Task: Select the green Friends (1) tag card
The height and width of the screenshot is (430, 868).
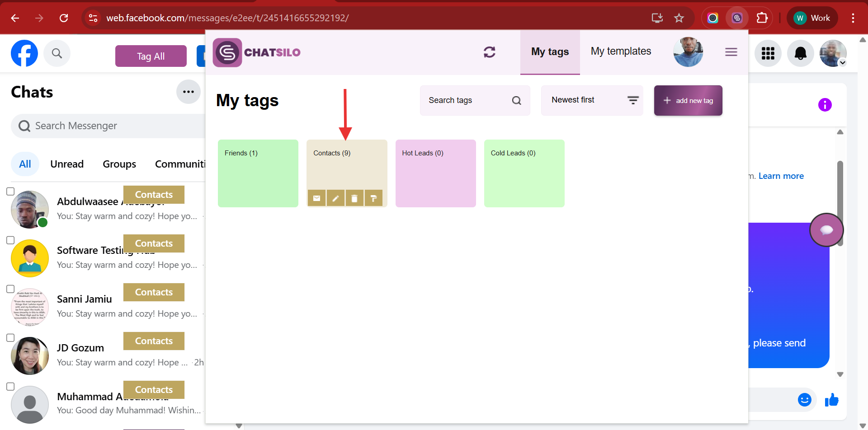Action: point(258,173)
